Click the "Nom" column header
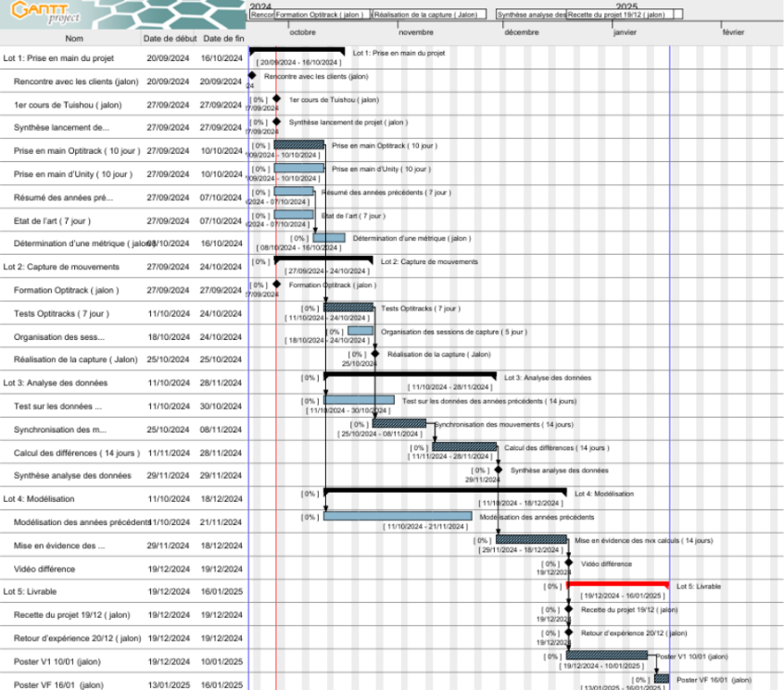 click(74, 38)
